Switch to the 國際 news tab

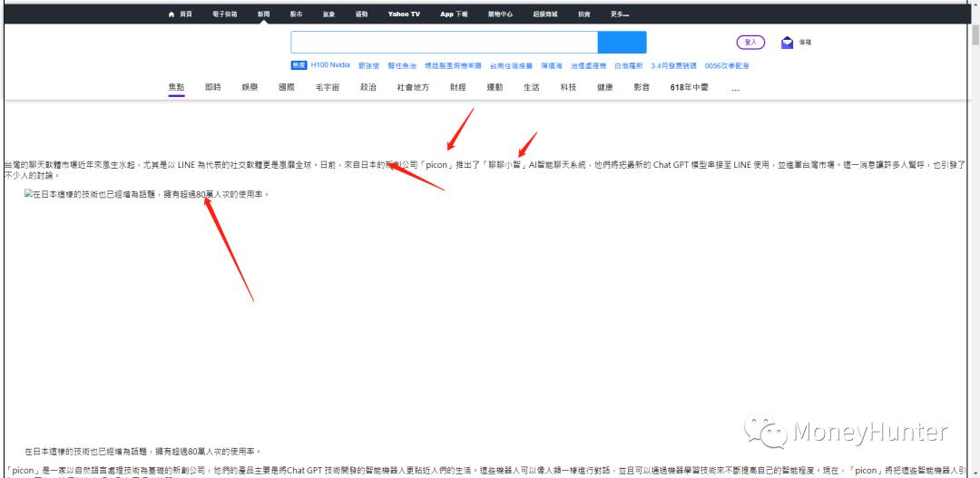287,88
